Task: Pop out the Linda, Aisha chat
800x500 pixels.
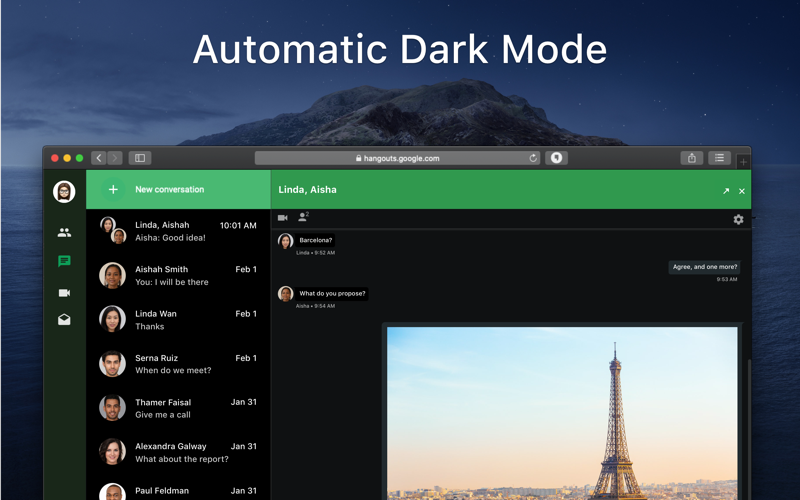Action: tap(726, 191)
